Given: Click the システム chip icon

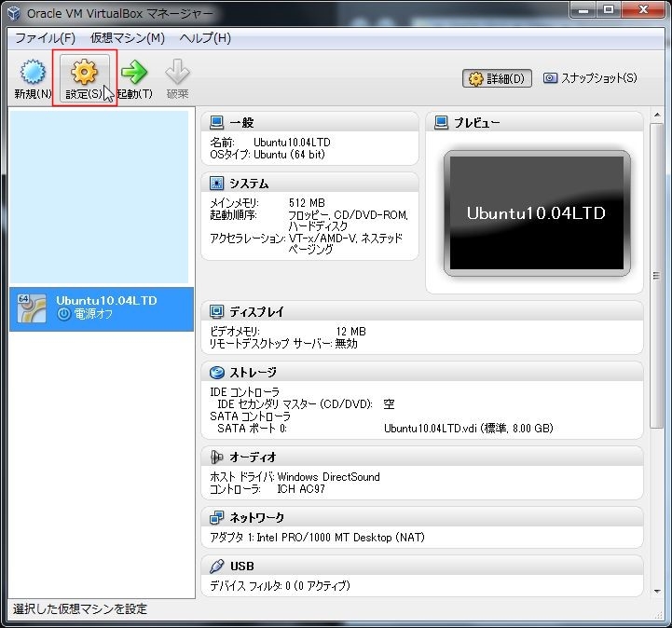Looking at the screenshot, I should pyautogui.click(x=216, y=184).
